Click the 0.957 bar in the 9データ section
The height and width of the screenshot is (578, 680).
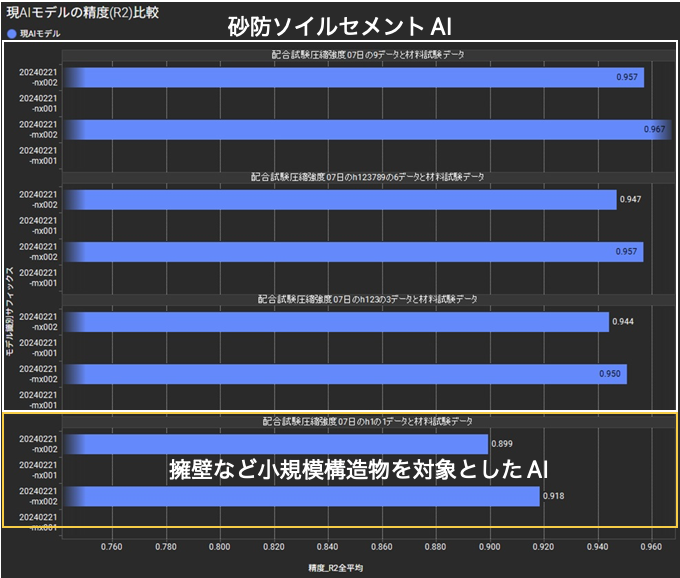pyautogui.click(x=353, y=77)
